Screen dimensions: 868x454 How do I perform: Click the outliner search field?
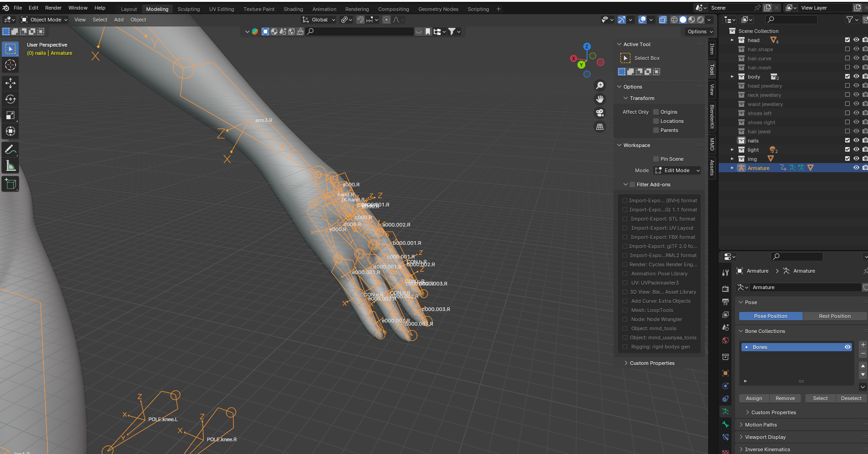point(792,20)
